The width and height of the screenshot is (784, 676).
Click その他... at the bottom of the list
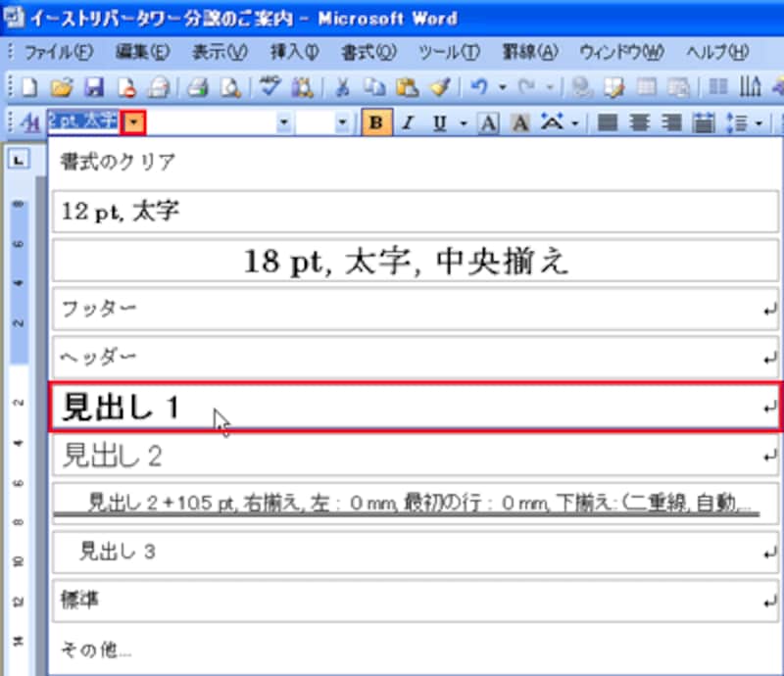pyautogui.click(x=96, y=648)
